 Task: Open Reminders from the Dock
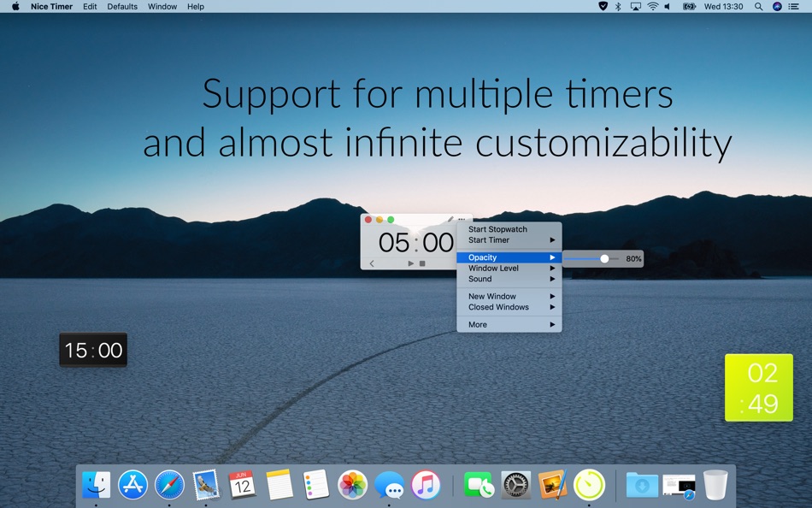click(316, 485)
